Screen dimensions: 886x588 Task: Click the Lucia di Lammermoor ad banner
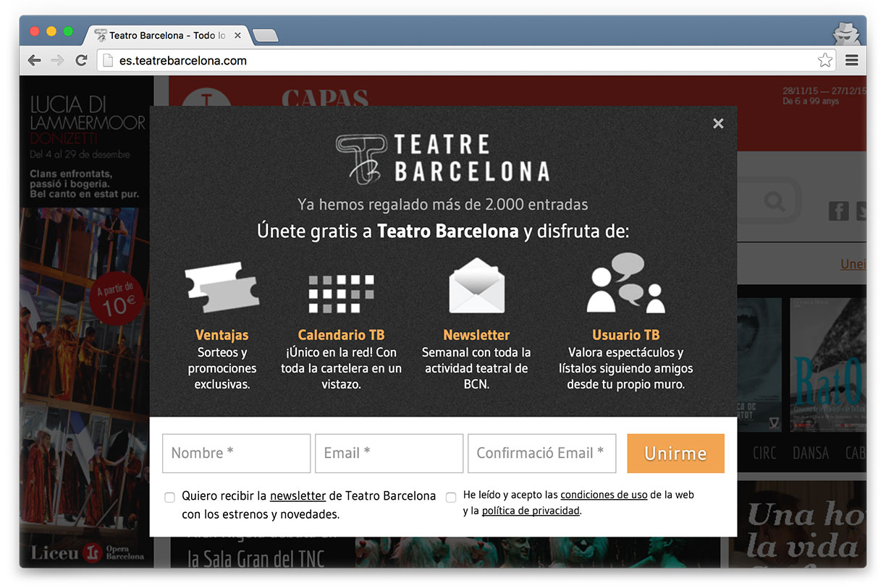(86, 322)
